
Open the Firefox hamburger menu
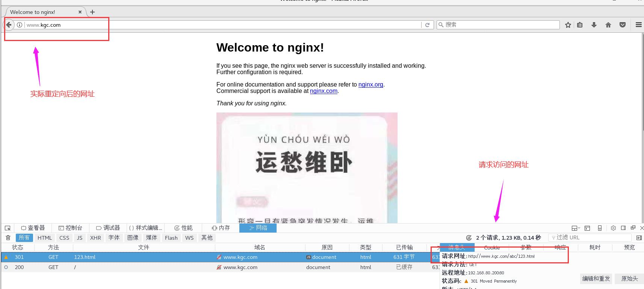click(638, 25)
